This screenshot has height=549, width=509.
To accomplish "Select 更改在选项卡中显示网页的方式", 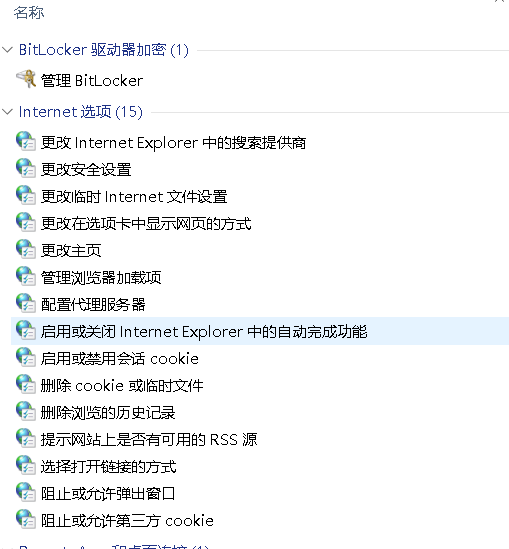I will 146,224.
